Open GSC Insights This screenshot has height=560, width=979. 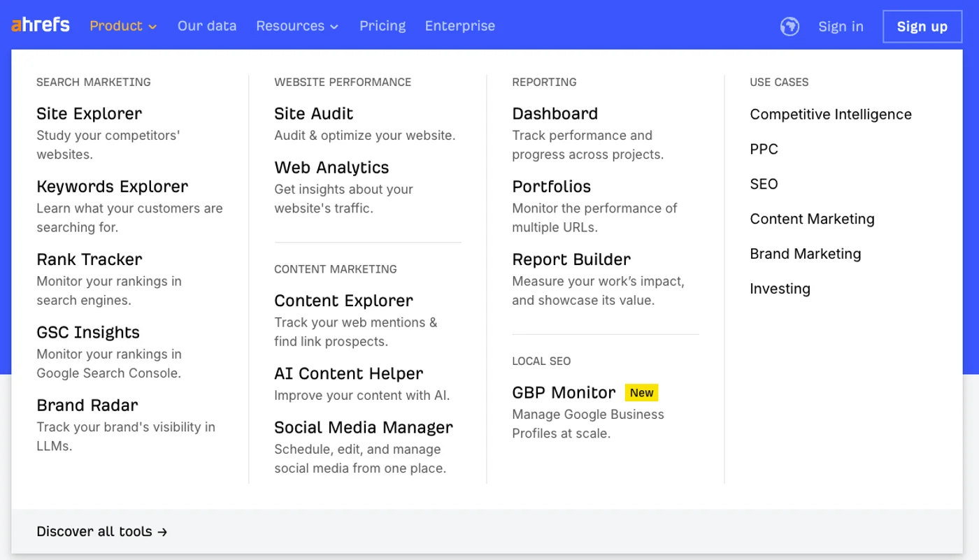(x=88, y=332)
